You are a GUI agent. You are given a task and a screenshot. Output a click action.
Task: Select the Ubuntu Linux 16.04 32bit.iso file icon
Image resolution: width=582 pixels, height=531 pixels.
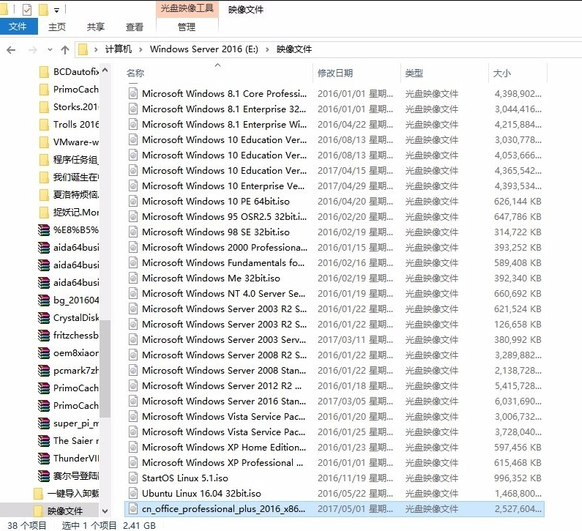(133, 493)
